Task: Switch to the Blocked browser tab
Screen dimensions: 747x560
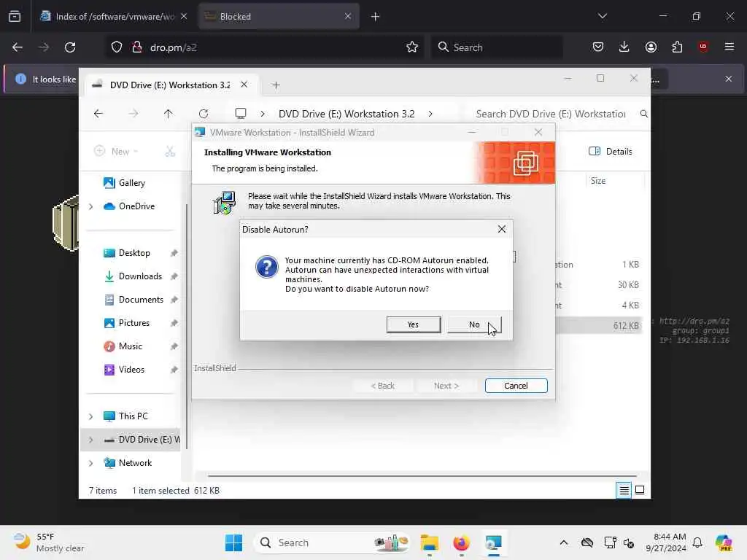Action: pos(279,16)
